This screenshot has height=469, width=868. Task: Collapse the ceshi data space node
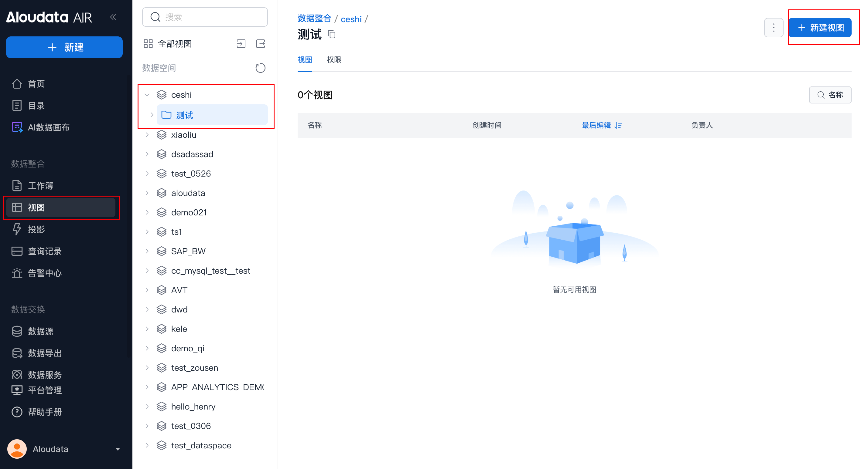[x=147, y=95]
